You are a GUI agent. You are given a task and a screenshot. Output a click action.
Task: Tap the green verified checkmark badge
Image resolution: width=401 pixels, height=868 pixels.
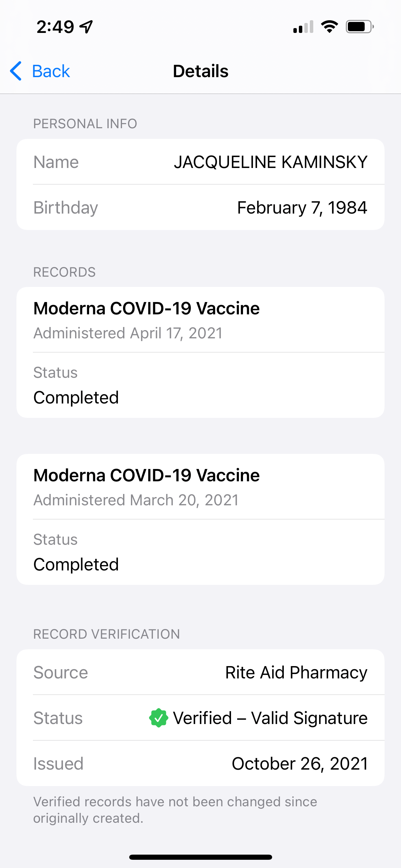tap(158, 718)
